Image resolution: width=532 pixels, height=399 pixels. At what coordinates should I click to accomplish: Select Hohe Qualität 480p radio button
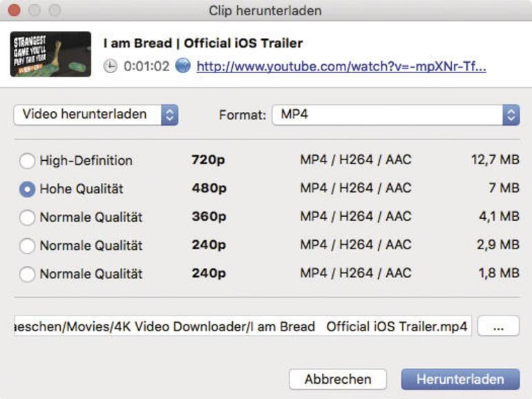(27, 189)
